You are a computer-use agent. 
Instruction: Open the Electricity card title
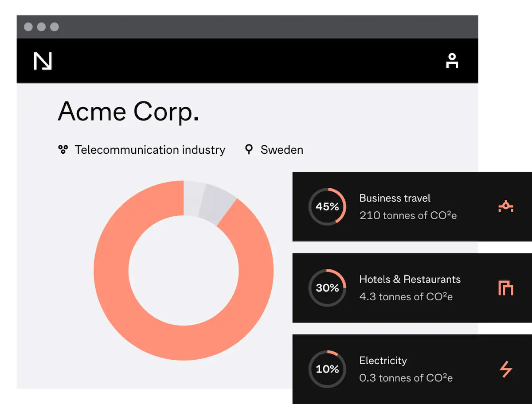[383, 361]
